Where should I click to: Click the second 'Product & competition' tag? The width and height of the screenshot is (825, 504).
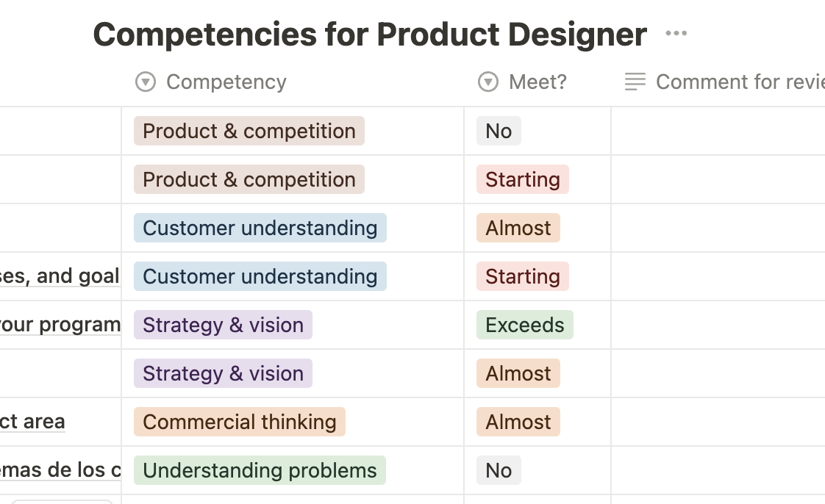point(249,179)
